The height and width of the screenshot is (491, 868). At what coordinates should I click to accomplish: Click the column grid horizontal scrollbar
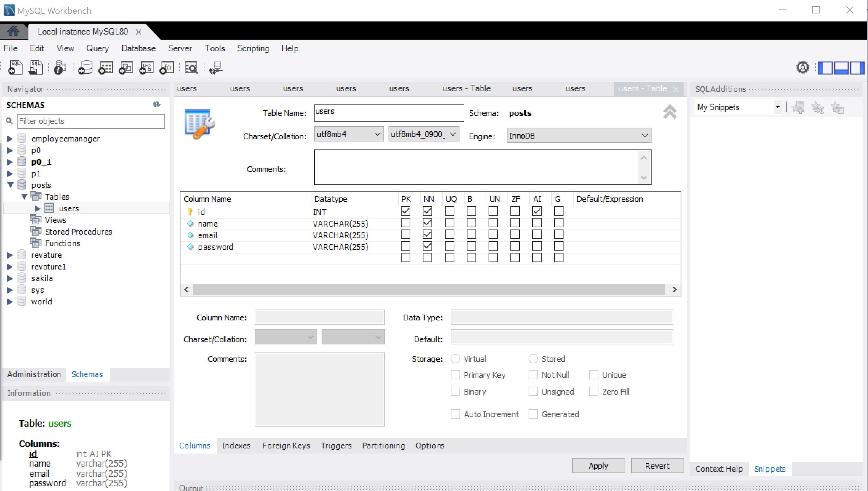(429, 290)
